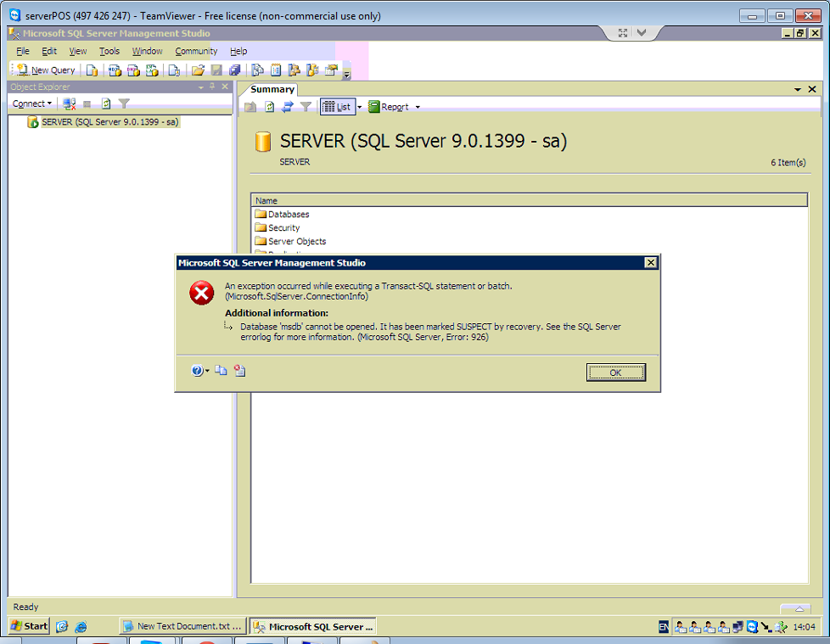Click the Open File folder icon
Viewport: 830px width, 644px height.
[x=198, y=70]
